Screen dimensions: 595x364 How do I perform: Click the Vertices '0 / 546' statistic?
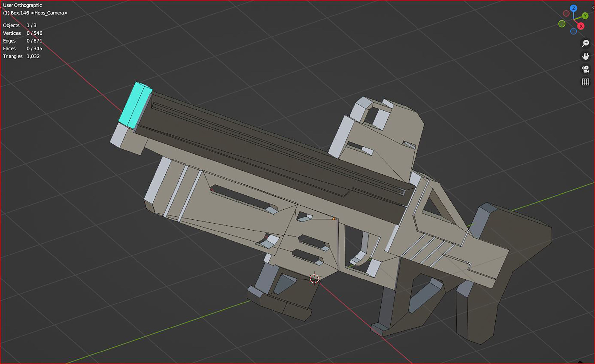[x=35, y=33]
